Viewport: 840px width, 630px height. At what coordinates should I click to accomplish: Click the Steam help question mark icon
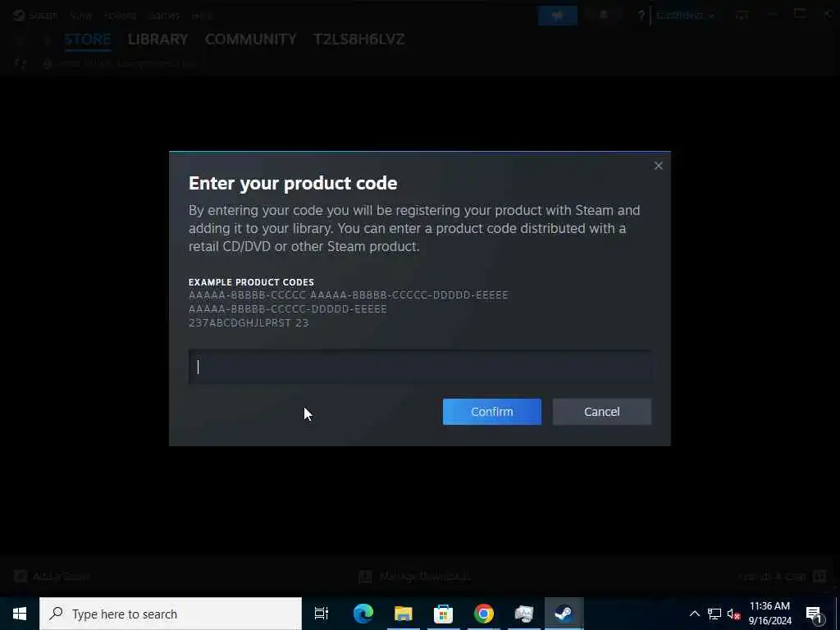(x=641, y=16)
